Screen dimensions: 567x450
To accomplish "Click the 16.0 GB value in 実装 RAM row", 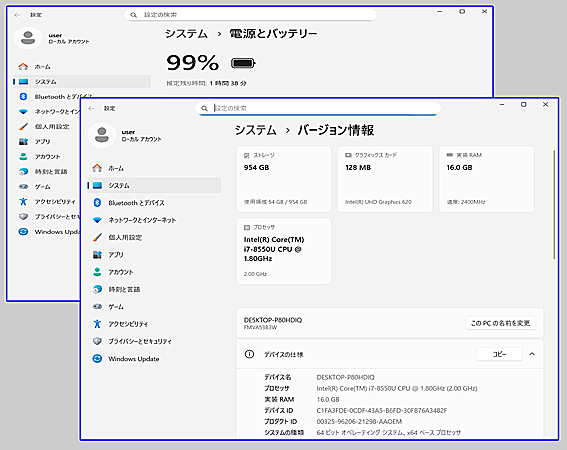I will tap(328, 399).
